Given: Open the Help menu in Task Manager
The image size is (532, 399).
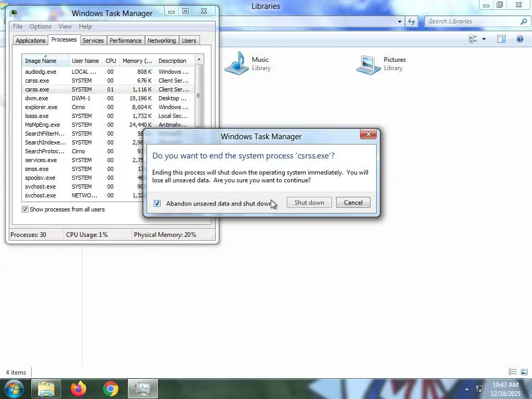Looking at the screenshot, I should (x=85, y=26).
